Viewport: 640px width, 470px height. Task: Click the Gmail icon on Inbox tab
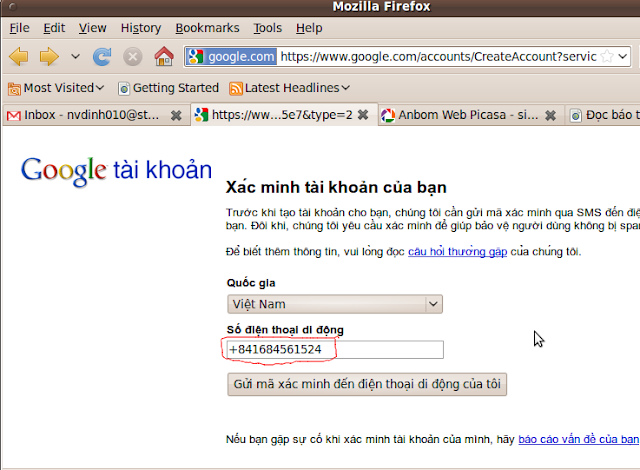tap(14, 115)
